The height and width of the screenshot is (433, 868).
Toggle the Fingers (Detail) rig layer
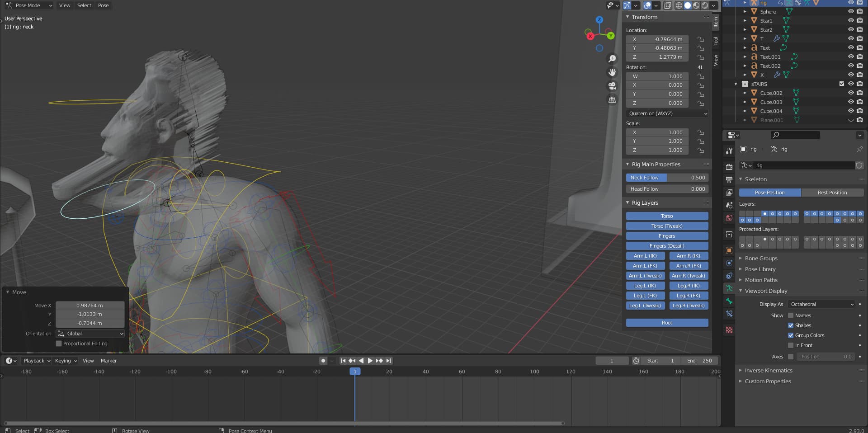click(667, 246)
